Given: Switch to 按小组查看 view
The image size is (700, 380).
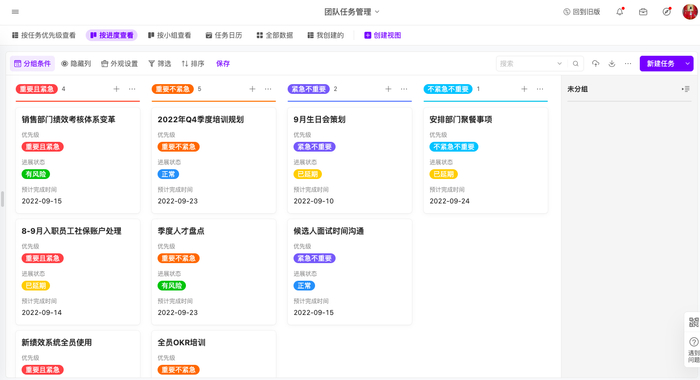Looking at the screenshot, I should coord(170,35).
